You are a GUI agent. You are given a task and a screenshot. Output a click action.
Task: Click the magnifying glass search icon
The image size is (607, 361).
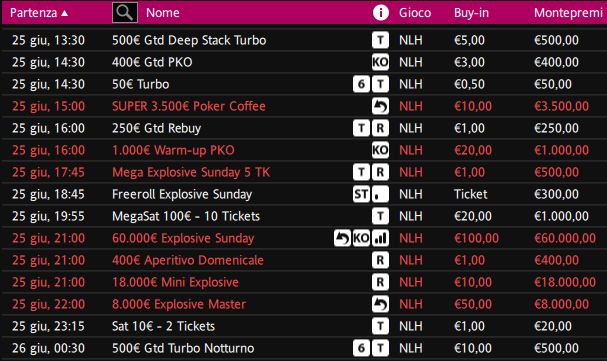(125, 12)
